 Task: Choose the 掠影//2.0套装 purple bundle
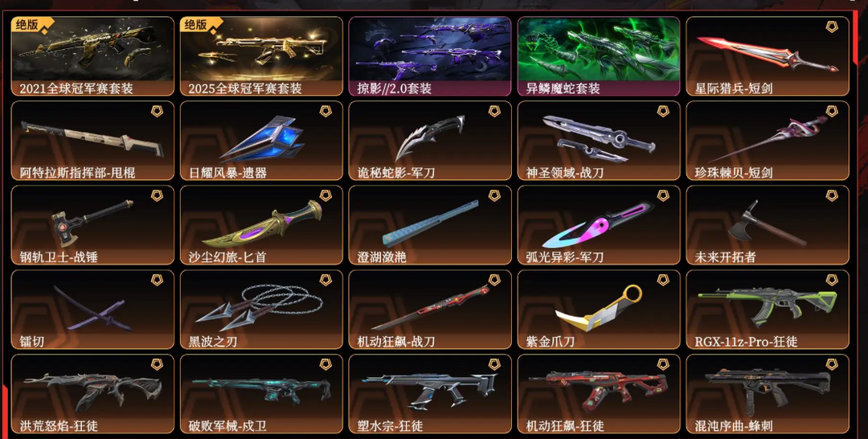[430, 56]
